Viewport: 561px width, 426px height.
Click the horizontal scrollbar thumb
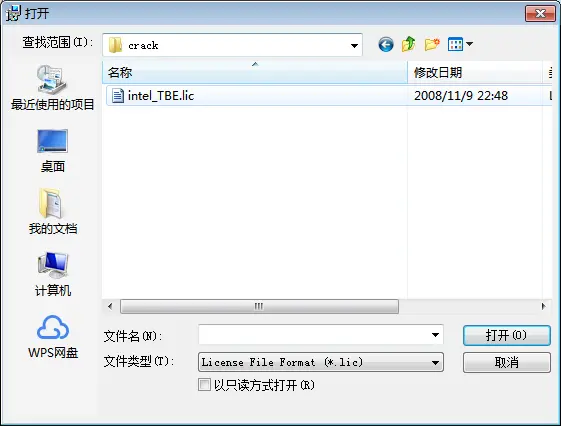(259, 306)
